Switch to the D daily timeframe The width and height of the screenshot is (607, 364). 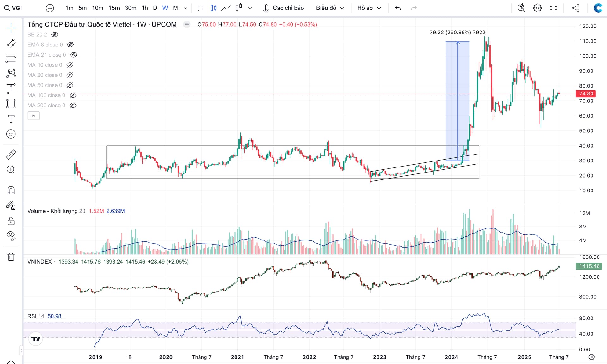[x=155, y=8]
